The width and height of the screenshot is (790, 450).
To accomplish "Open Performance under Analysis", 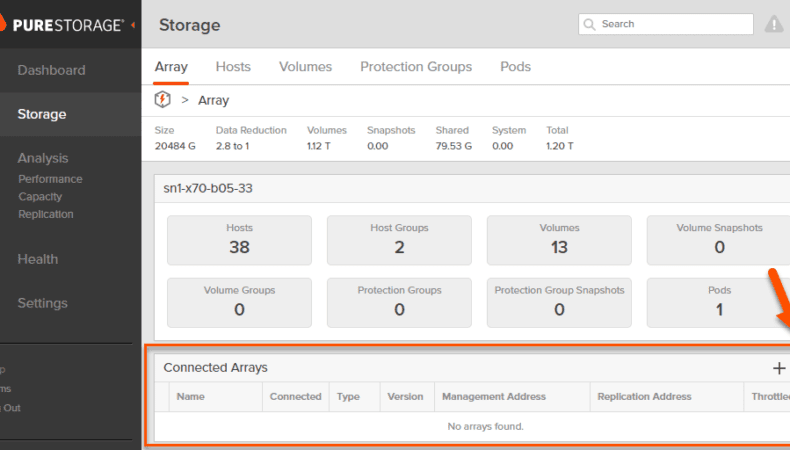I will [50, 179].
